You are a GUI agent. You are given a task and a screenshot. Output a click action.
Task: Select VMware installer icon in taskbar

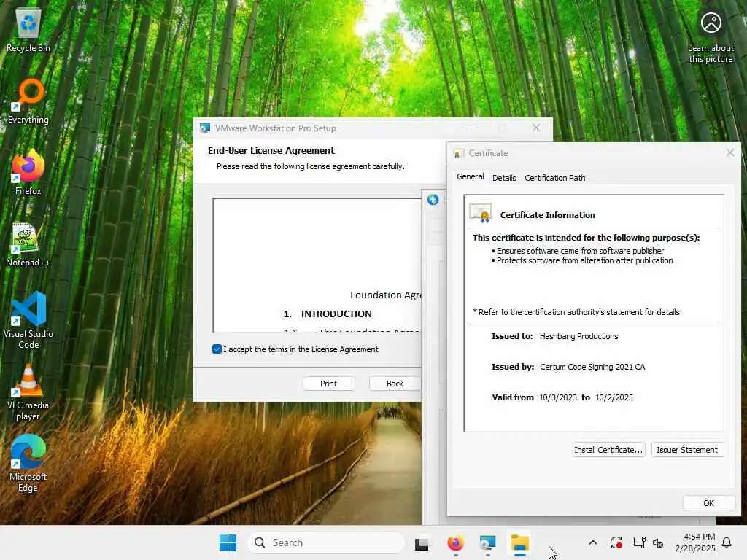(487, 542)
